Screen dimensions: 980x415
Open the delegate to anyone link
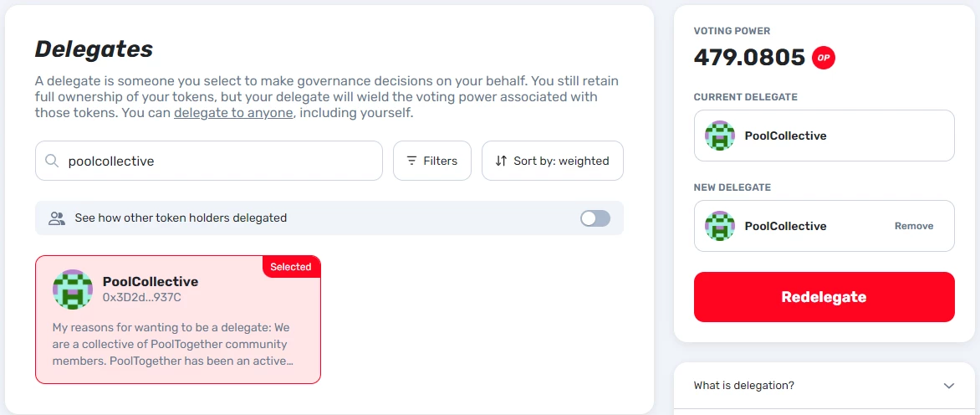pyautogui.click(x=233, y=114)
